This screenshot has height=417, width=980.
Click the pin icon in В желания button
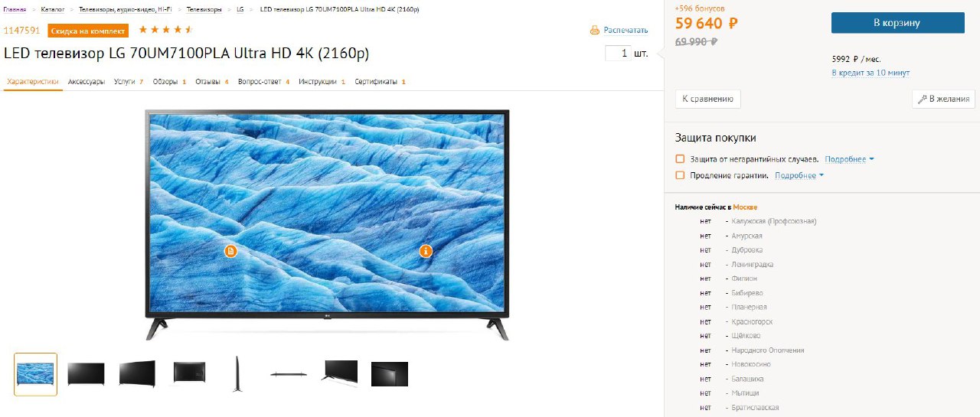(x=923, y=99)
